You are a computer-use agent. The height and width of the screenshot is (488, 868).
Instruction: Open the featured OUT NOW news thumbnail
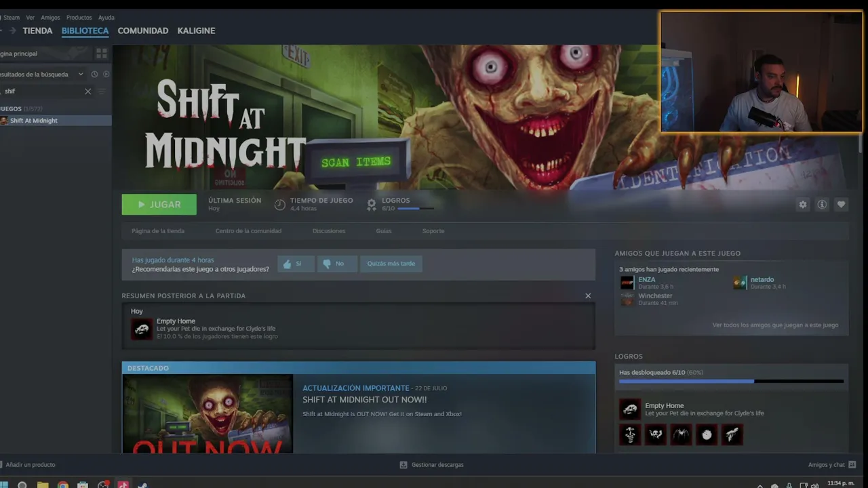pos(208,413)
